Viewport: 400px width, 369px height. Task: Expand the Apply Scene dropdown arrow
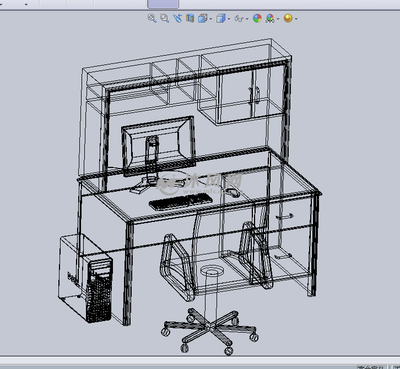point(278,19)
